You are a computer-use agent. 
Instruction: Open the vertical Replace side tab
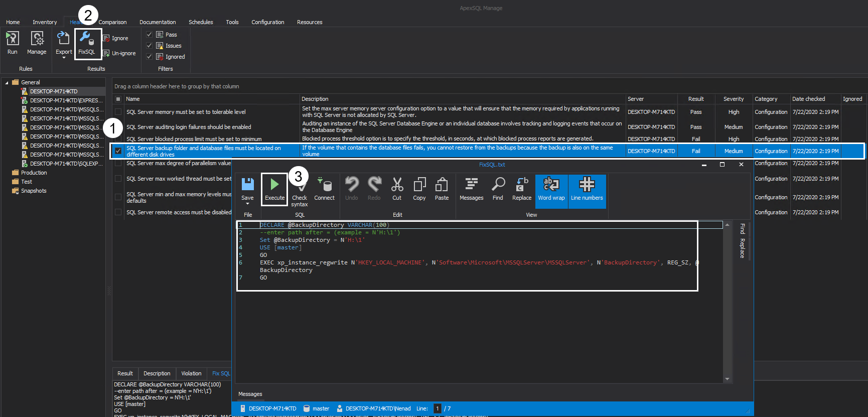click(743, 248)
